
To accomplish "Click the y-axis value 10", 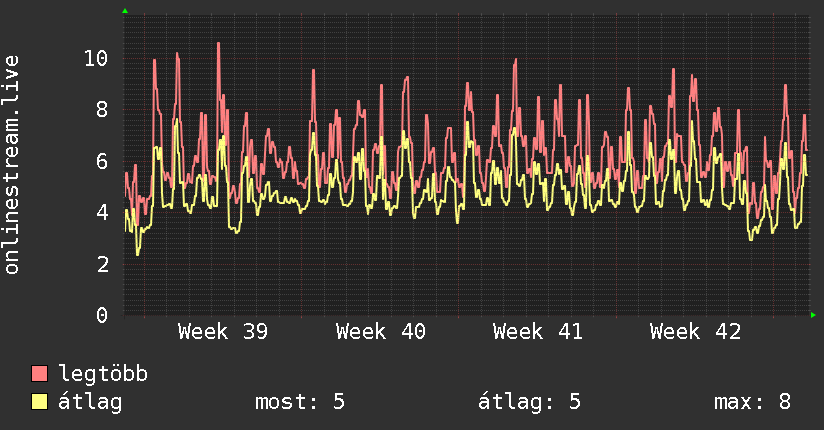I will [x=96, y=58].
